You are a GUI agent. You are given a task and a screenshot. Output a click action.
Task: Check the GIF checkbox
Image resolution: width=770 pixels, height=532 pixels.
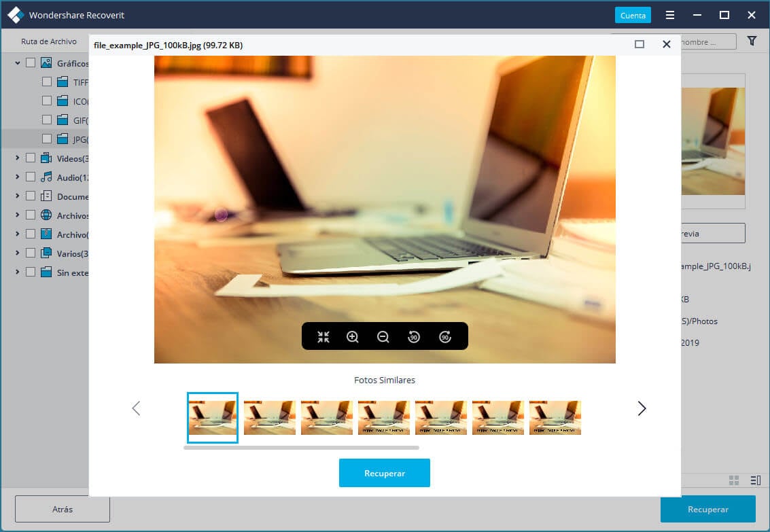(x=47, y=120)
